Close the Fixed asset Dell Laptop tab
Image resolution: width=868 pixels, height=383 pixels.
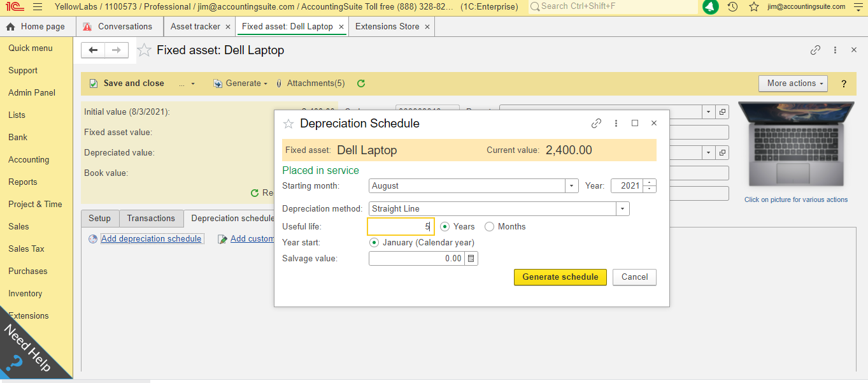click(341, 27)
